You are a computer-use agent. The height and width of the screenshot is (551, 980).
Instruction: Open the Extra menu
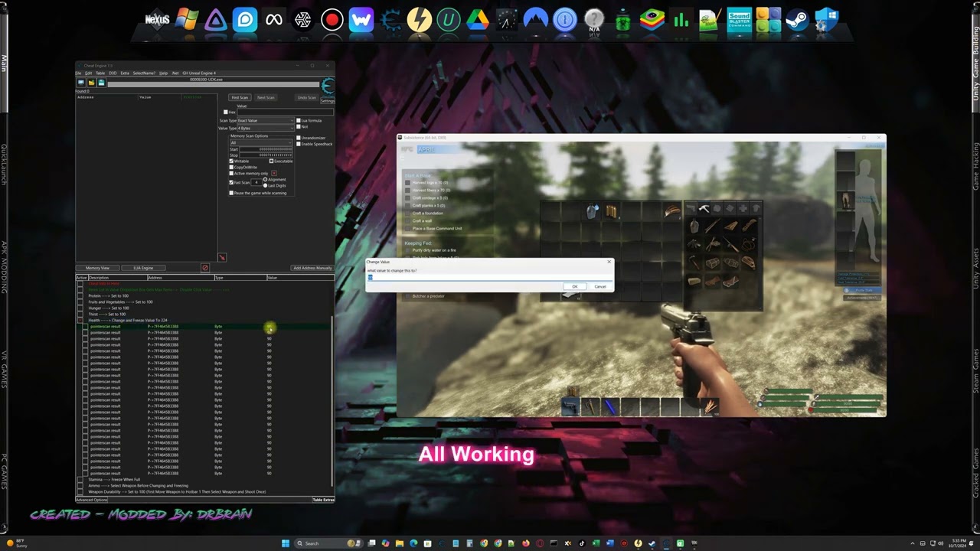(125, 73)
